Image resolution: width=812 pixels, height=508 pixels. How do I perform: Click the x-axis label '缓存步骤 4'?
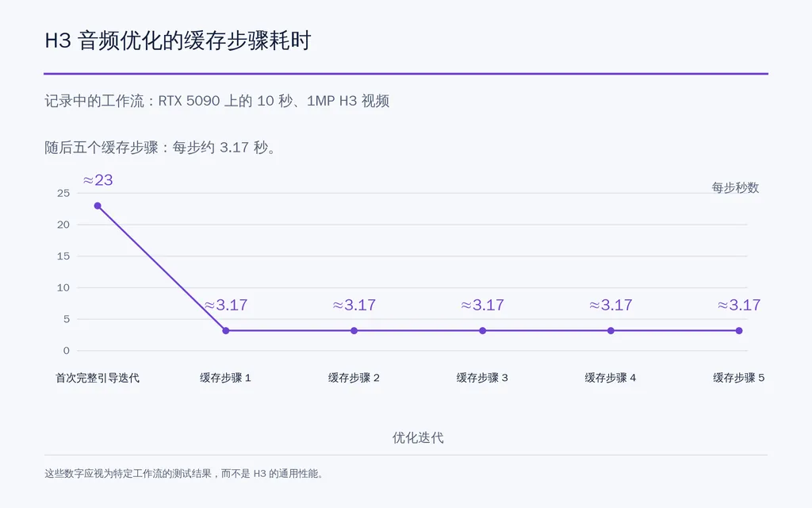[611, 378]
